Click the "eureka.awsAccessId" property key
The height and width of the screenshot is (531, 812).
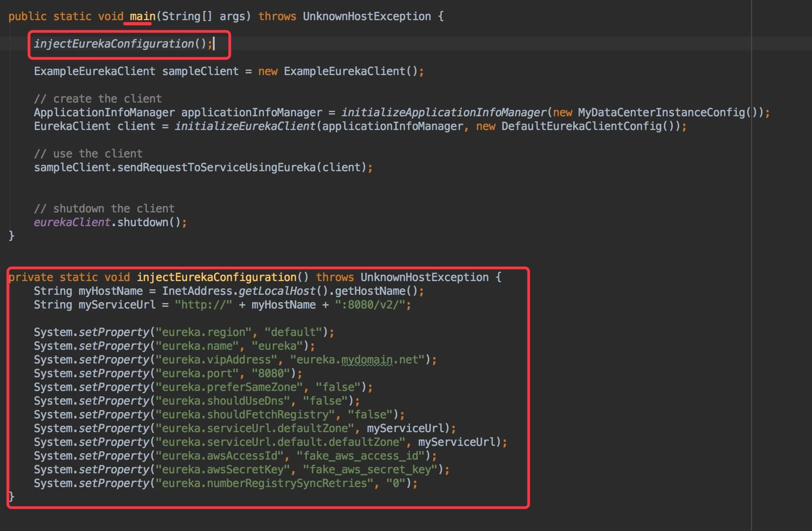pyautogui.click(x=219, y=456)
